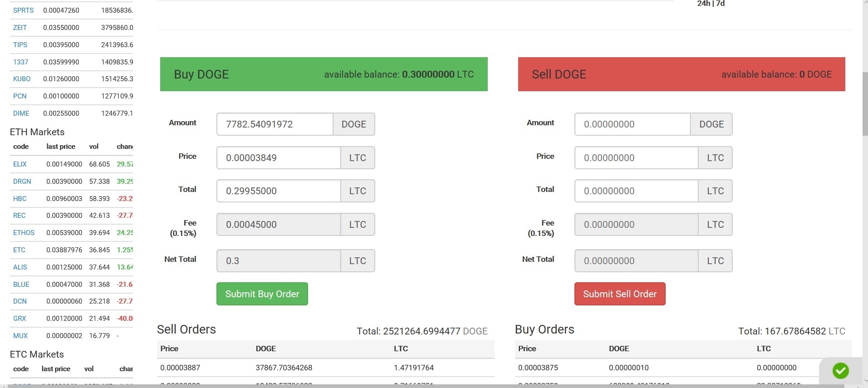This screenshot has width=868, height=388.
Task: Select buy order price 0.00003875
Action: point(538,367)
